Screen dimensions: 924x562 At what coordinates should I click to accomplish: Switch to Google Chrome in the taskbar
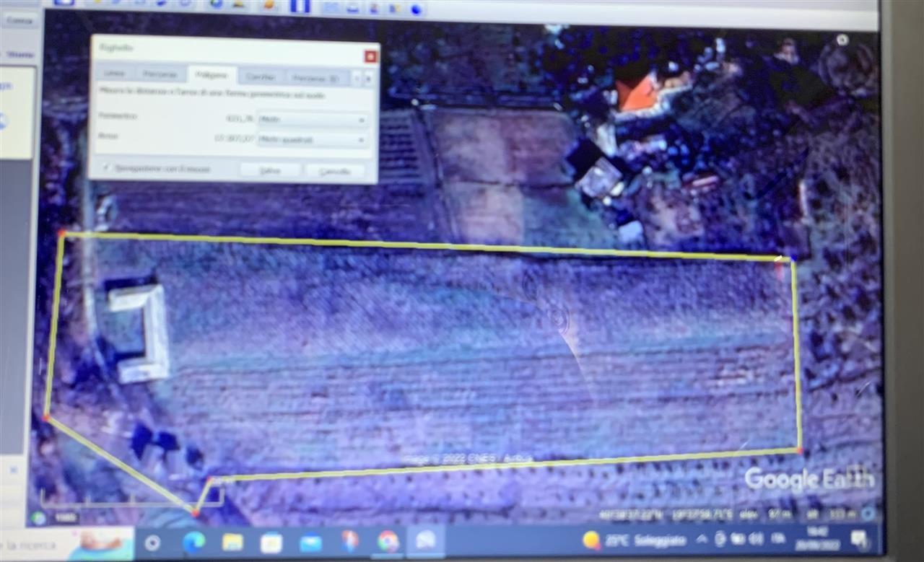click(x=388, y=541)
